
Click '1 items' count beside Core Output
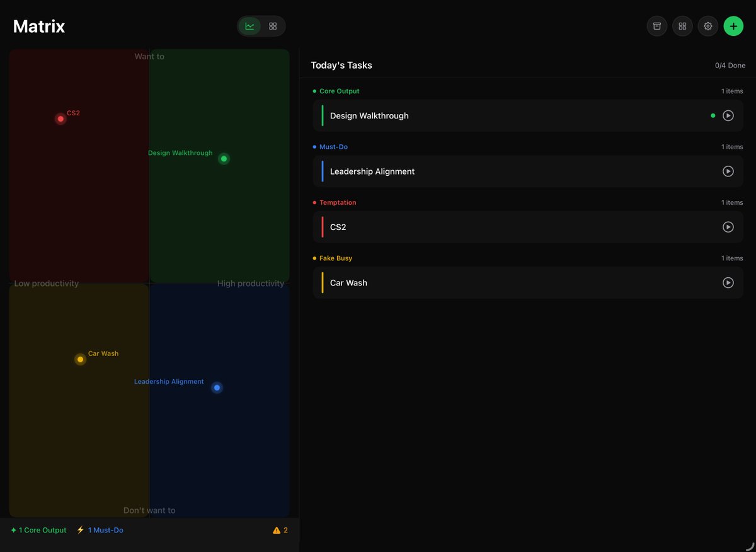732,91
